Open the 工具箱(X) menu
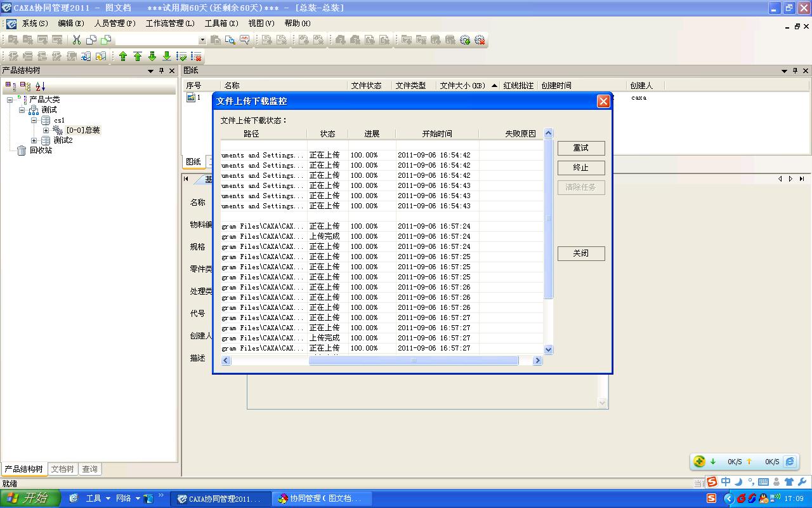Image resolution: width=812 pixels, height=508 pixels. 221,23
